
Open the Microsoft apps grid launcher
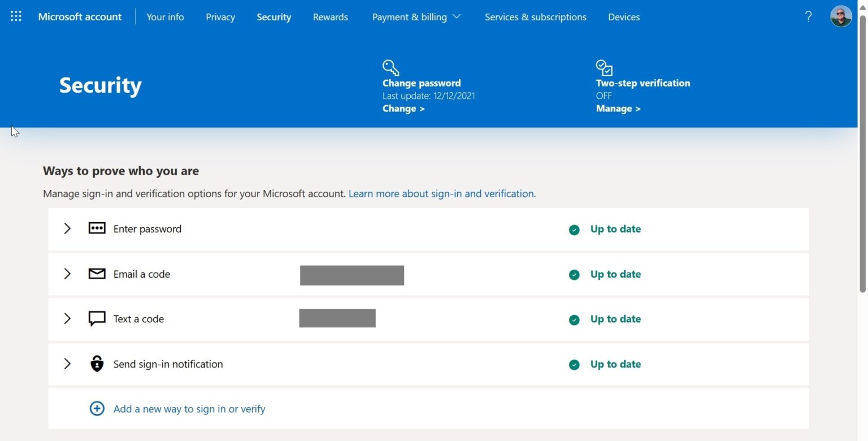click(16, 16)
